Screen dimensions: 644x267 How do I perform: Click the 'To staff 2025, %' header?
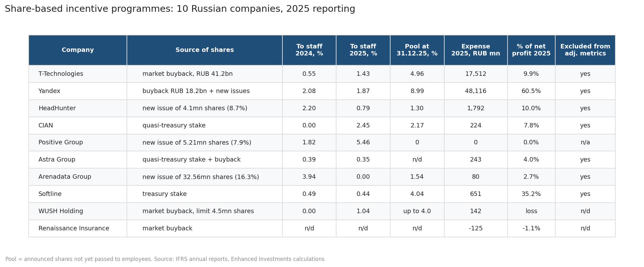point(363,50)
